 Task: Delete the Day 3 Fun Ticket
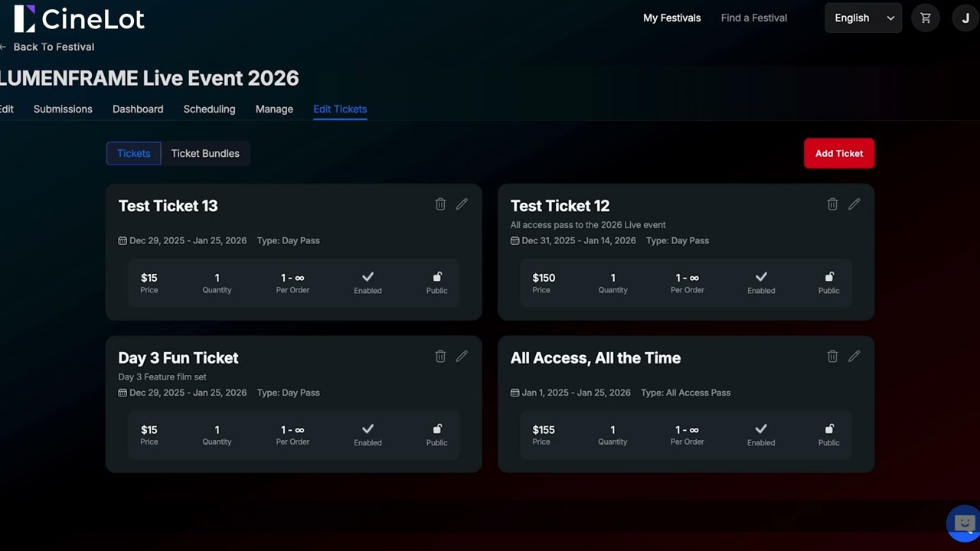tap(440, 356)
